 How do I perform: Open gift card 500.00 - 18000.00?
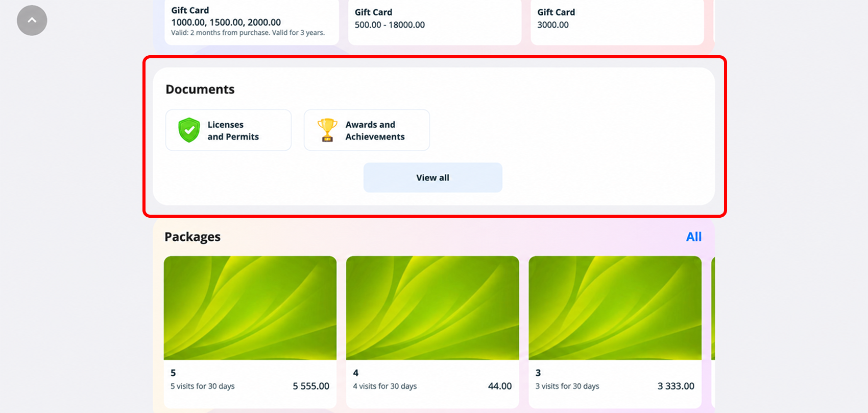(x=435, y=22)
